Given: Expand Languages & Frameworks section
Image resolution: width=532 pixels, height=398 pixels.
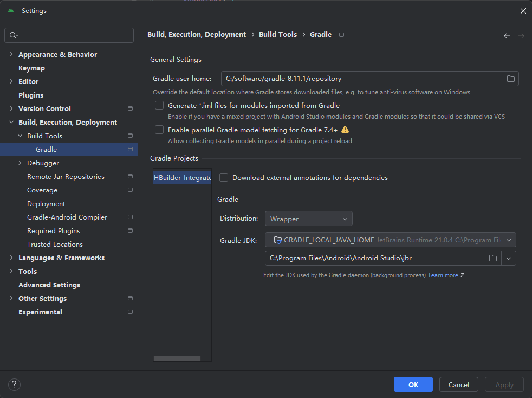Looking at the screenshot, I should (x=11, y=258).
